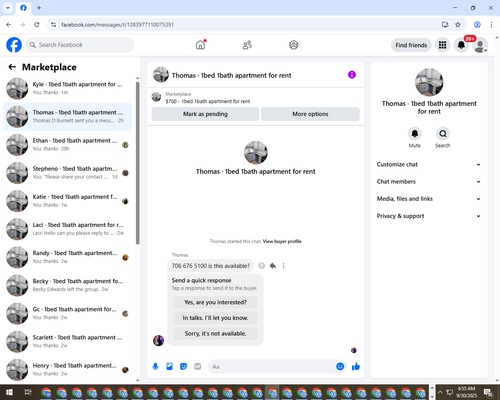This screenshot has width=500, height=400.
Task: Open site information icon in address bar
Action: (53, 25)
